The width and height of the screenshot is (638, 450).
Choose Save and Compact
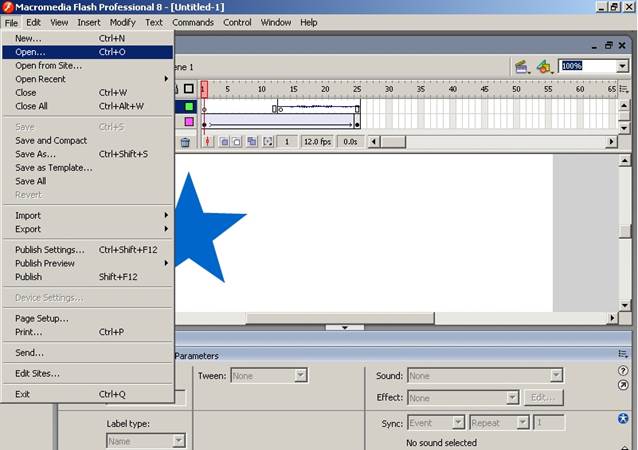[87, 141]
